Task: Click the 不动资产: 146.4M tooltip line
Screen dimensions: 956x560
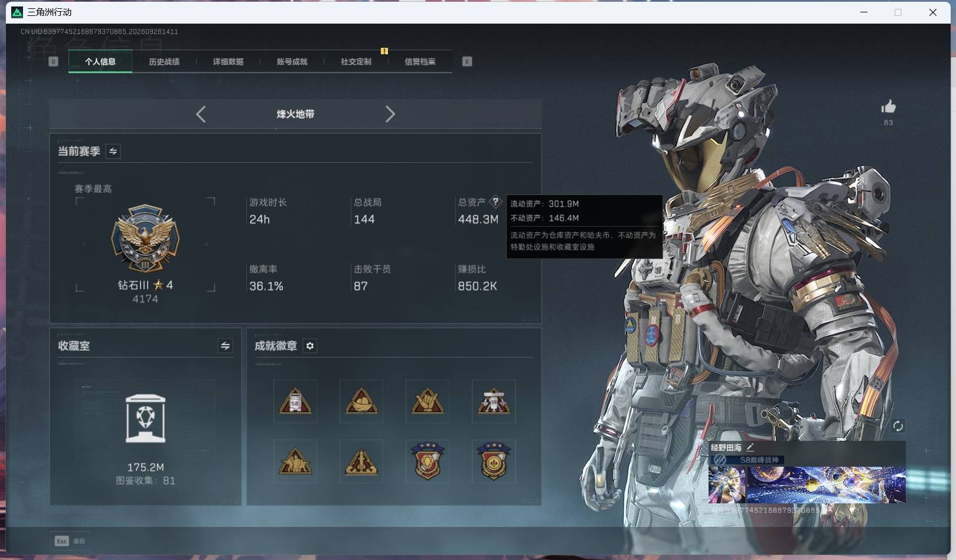Action: pyautogui.click(x=544, y=218)
